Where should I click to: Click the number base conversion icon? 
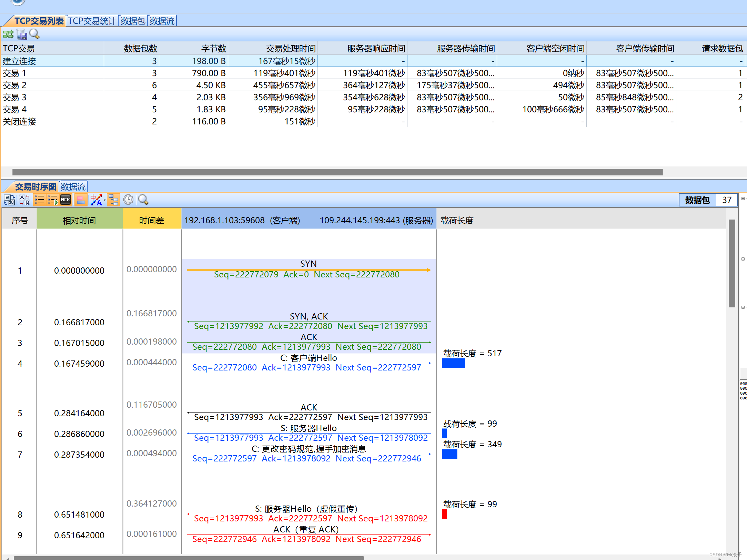[x=9, y=200]
